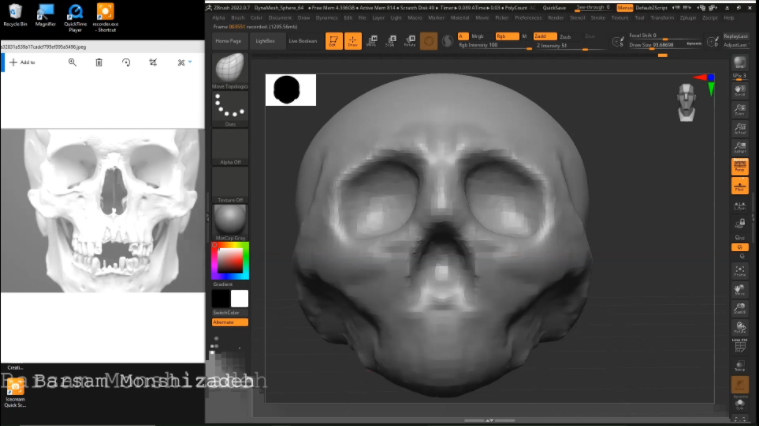This screenshot has width=761, height=426.
Task: Open the Tool menu
Action: 640,18
